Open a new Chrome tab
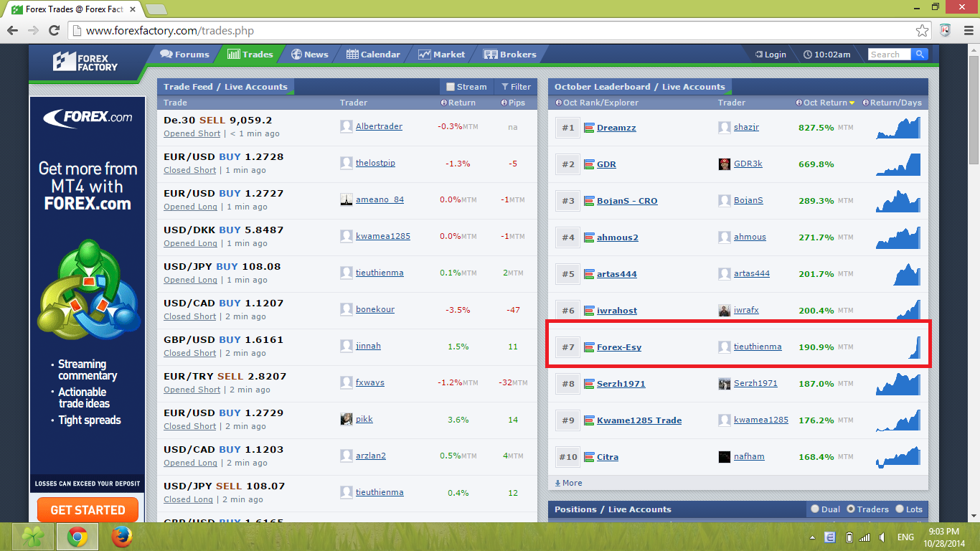The image size is (980, 551). click(x=156, y=9)
